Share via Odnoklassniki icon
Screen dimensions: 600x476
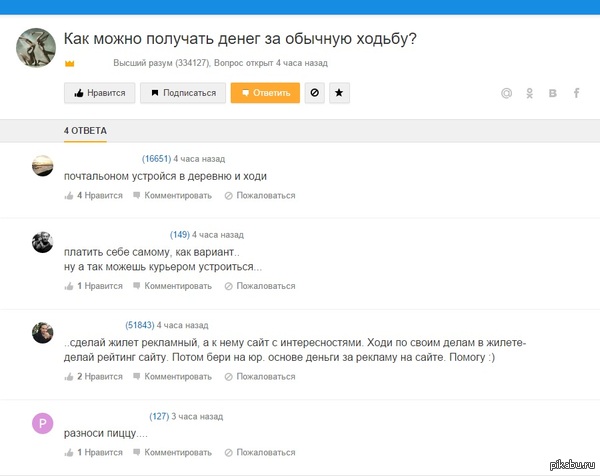coord(530,94)
